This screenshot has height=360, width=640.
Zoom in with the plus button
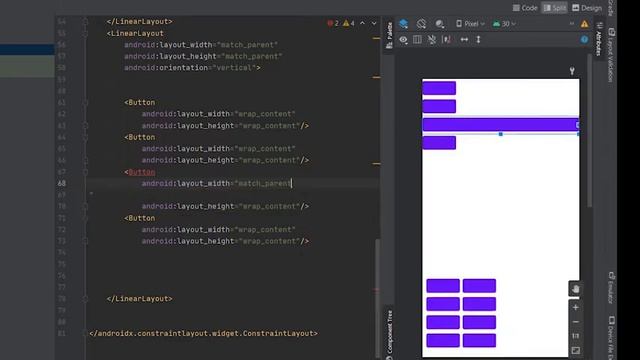click(576, 307)
